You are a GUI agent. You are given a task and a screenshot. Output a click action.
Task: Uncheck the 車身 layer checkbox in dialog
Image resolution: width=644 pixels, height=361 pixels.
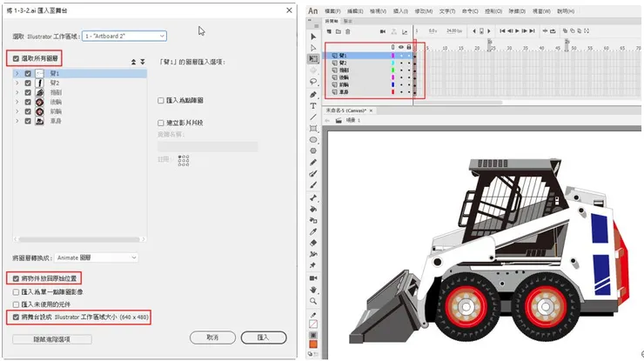tap(28, 121)
